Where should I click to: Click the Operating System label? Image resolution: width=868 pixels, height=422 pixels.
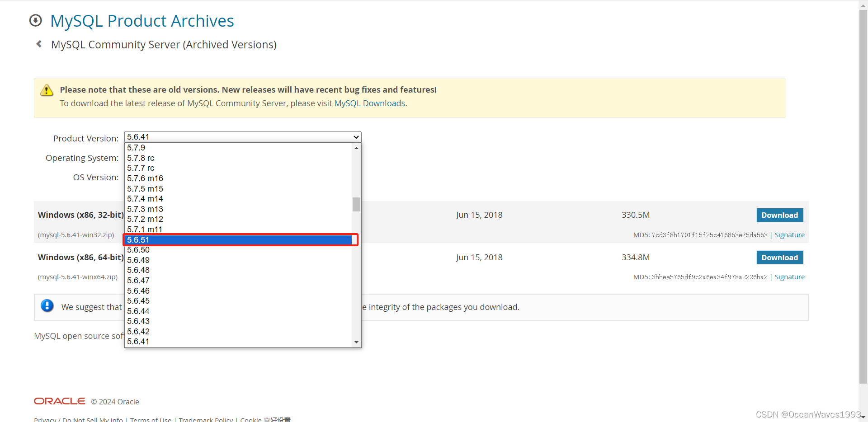(x=82, y=158)
